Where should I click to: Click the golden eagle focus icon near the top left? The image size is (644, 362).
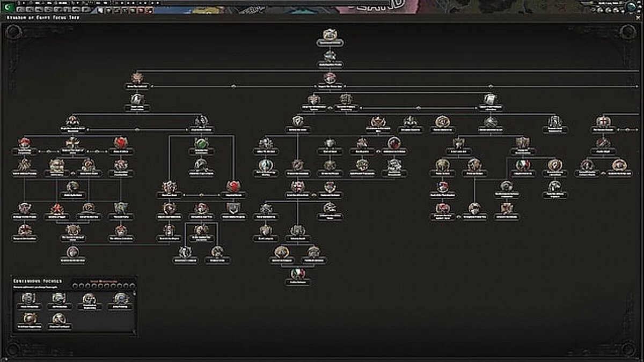(x=137, y=77)
